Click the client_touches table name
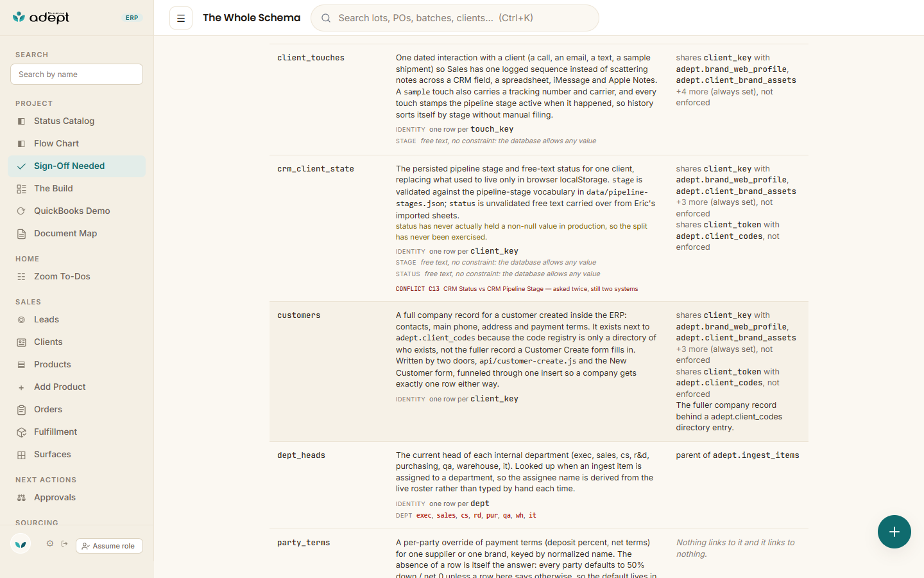The image size is (924, 578). coord(311,58)
